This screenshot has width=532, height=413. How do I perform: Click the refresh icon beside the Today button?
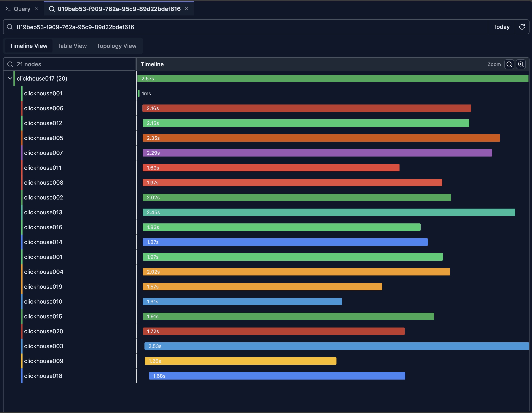[x=522, y=27]
